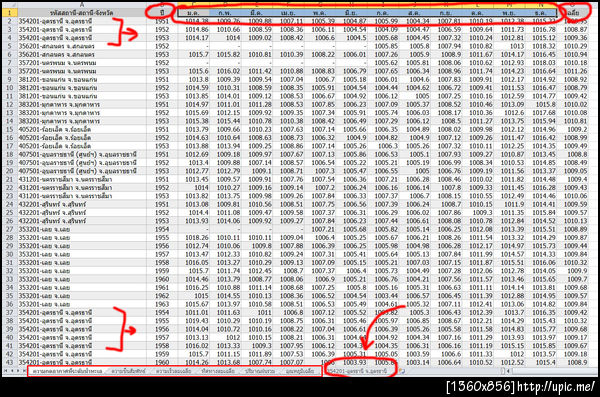
Task: Jump to the first sheet with the leftmost navigation arrow
Action: [5, 371]
